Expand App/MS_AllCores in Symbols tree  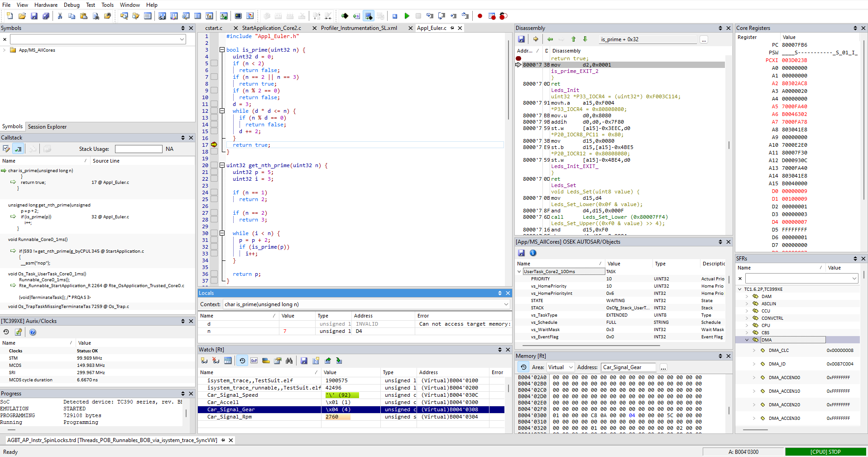click(x=5, y=50)
